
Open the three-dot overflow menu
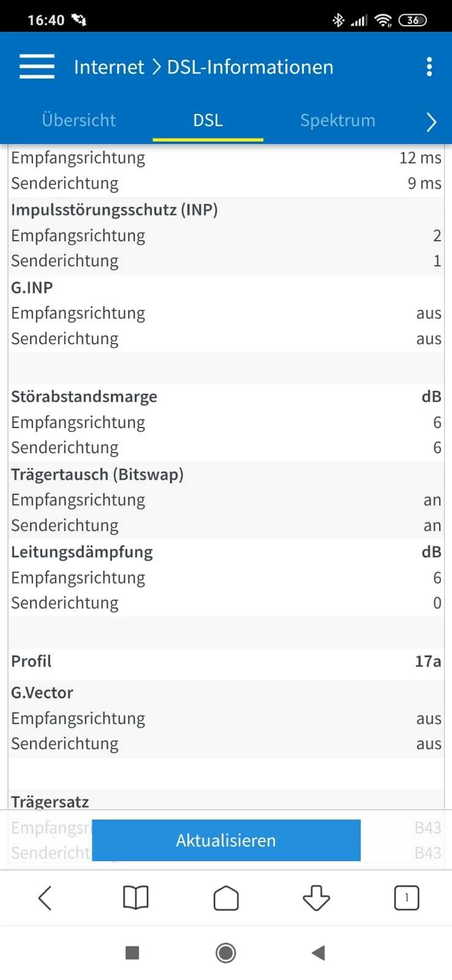point(429,67)
